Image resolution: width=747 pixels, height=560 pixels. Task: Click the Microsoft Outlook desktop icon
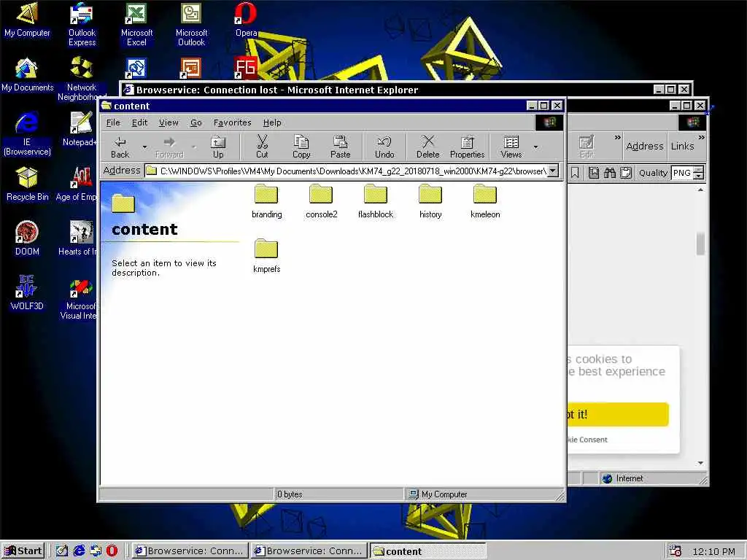click(191, 24)
